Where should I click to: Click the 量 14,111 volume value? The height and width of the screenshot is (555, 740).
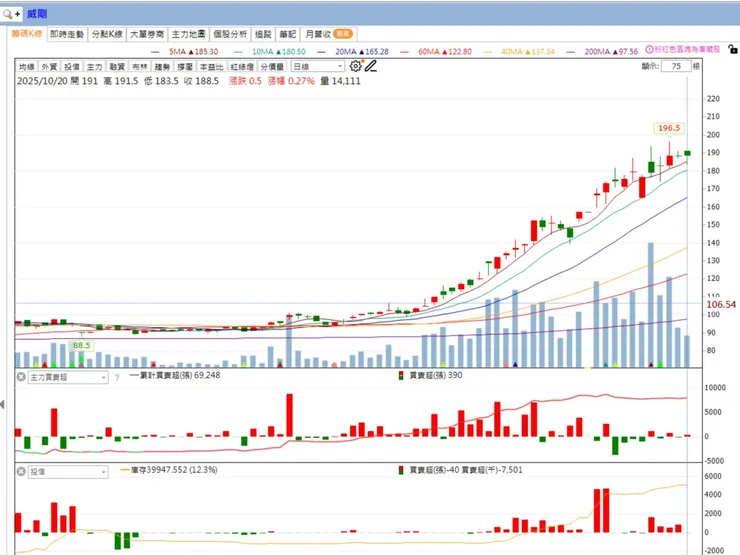click(340, 81)
